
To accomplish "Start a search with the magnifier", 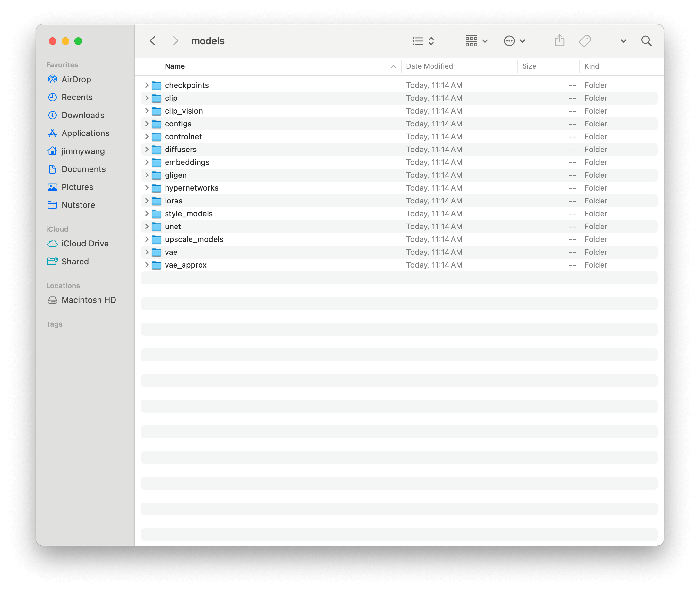I will click(646, 41).
